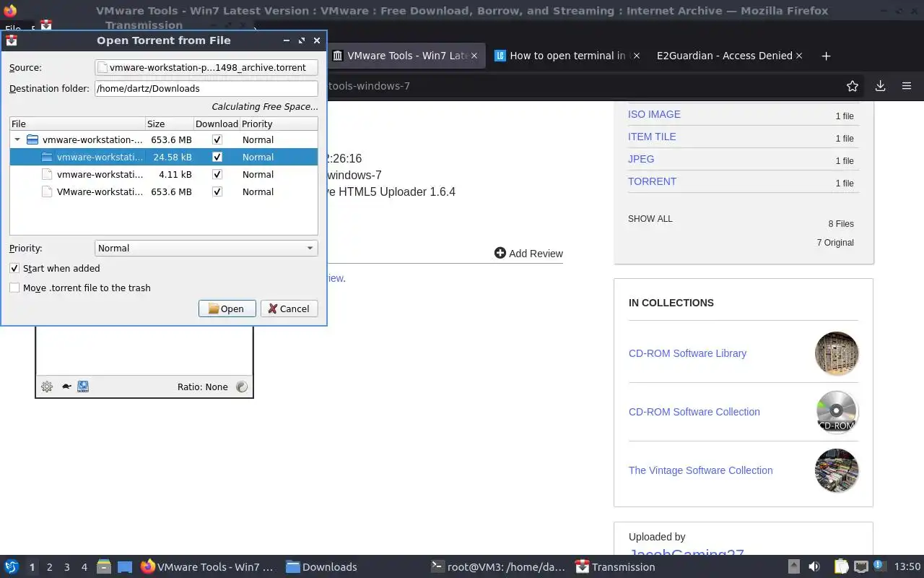This screenshot has width=924, height=578.
Task: Uncheck download for the VMware-workstati... 653.6 MB file row
Action: coord(217,191)
